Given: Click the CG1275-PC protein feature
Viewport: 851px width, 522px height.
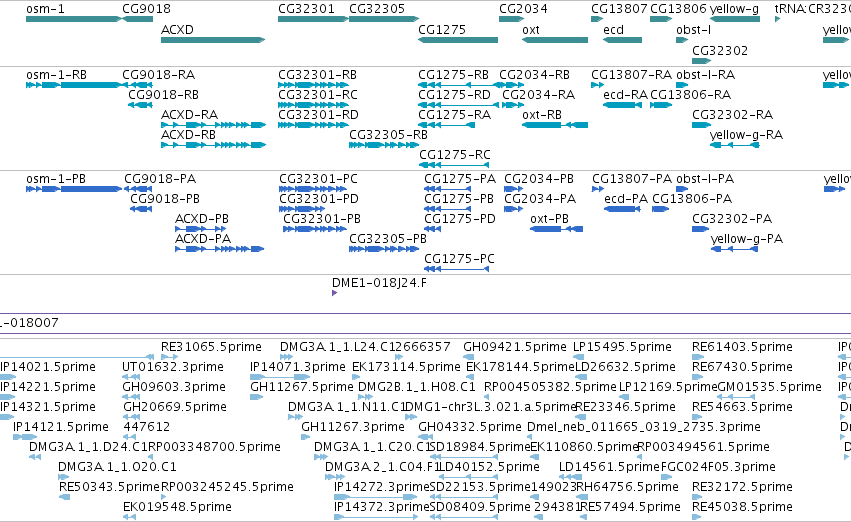Looking at the screenshot, I should coord(456,269).
